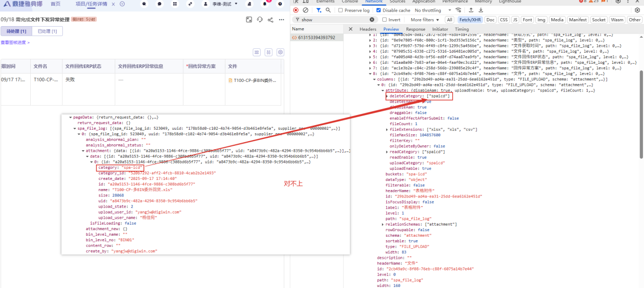Image resolution: width=644 pixels, height=288 pixels.
Task: Open the more options ellipsis in task header
Action: pos(281,20)
